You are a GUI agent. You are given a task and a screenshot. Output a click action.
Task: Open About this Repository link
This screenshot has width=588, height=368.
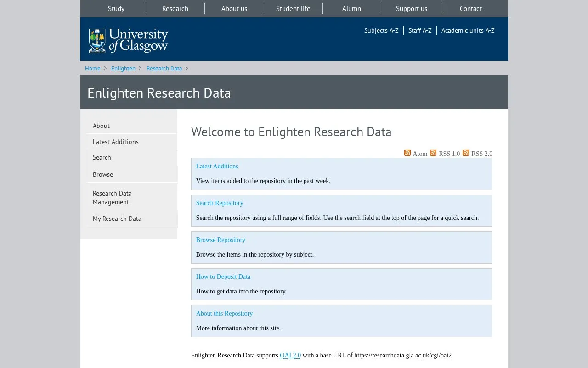[224, 313]
